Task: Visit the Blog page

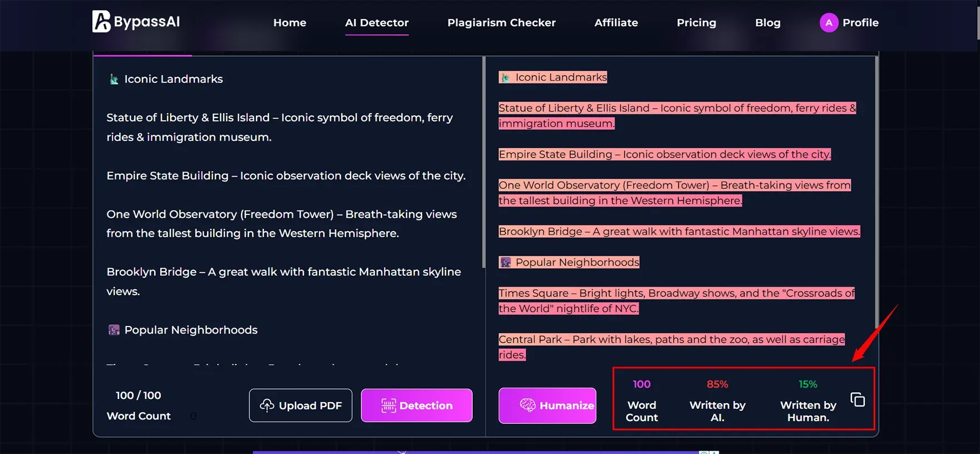Action: [x=767, y=23]
